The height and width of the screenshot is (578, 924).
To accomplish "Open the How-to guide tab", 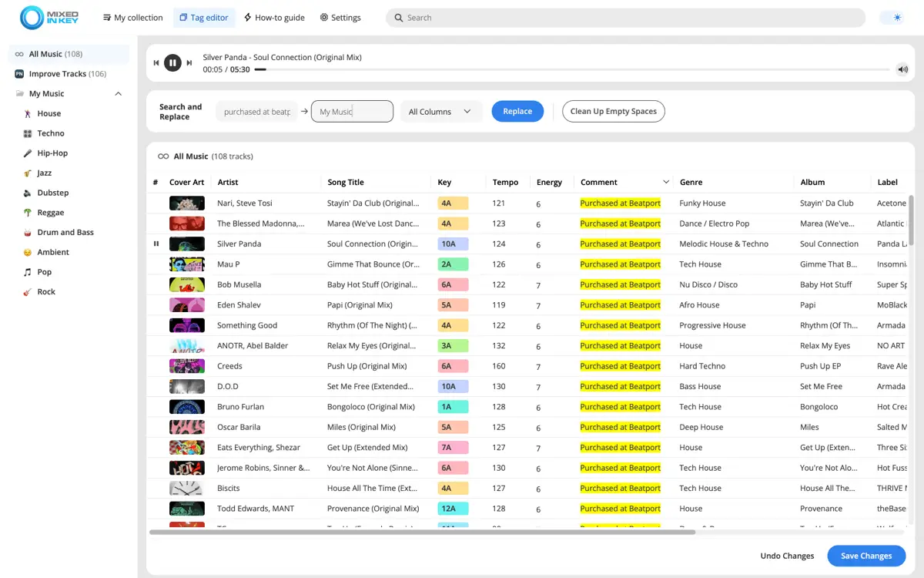I will click(x=274, y=18).
